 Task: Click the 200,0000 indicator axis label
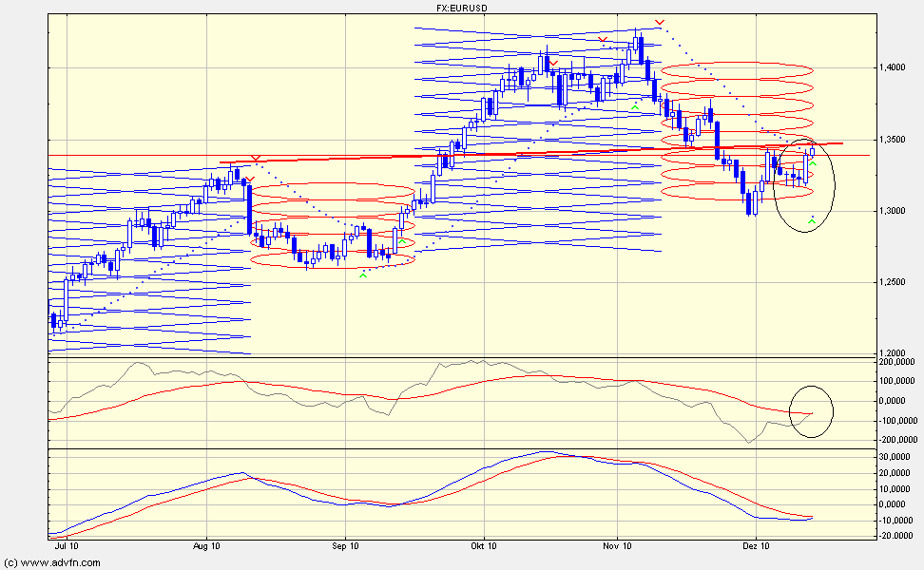(897, 362)
